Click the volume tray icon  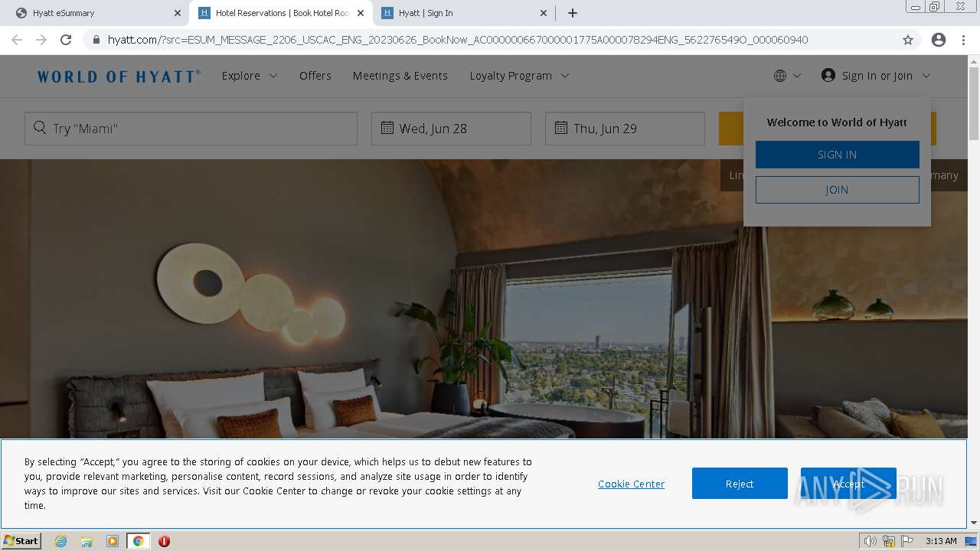[871, 541]
